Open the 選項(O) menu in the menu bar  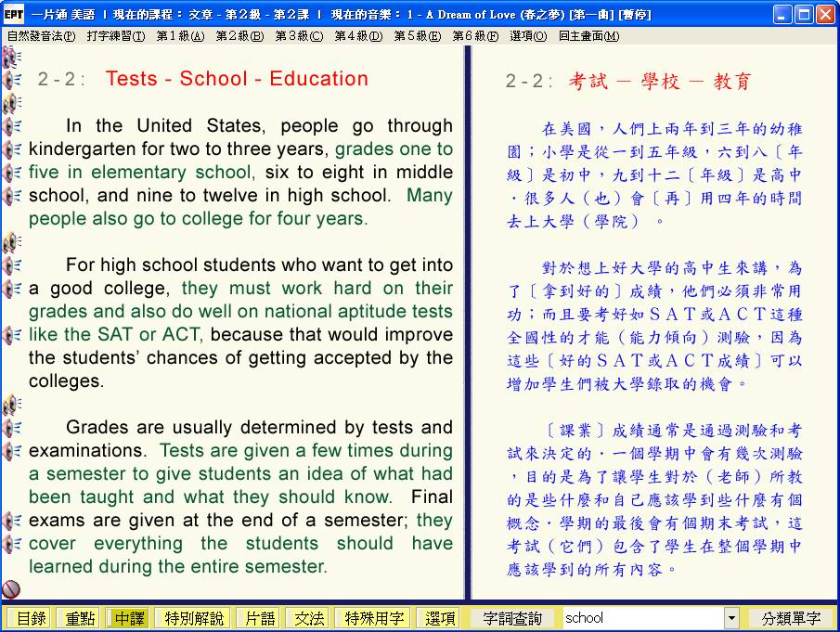tap(528, 36)
